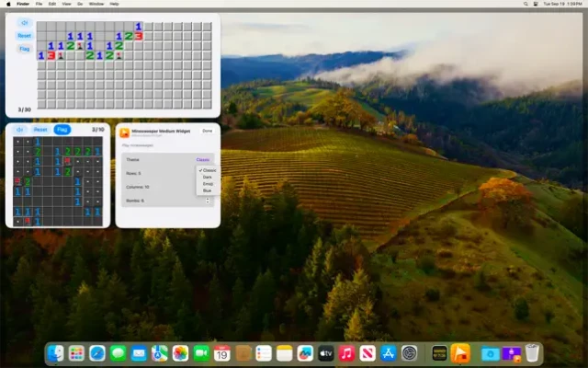588x368 pixels.
Task: Click the flagged cell in large widget's third row
Action: 80,46
